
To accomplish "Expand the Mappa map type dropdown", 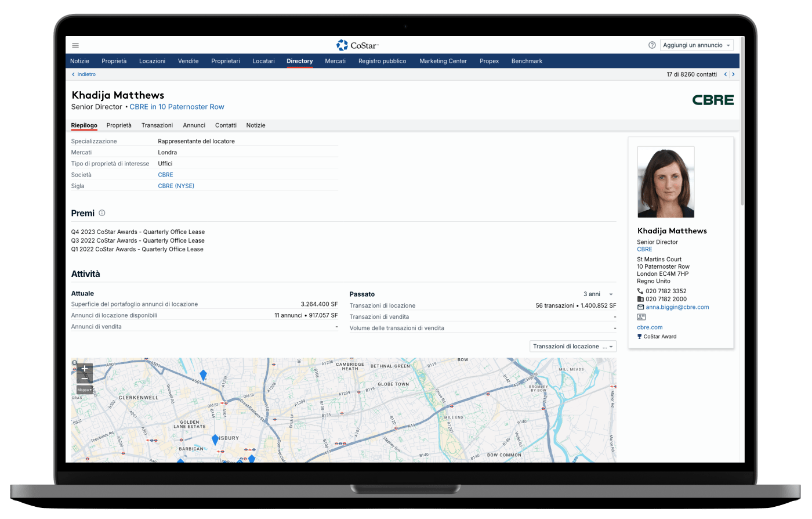I will click(x=85, y=390).
